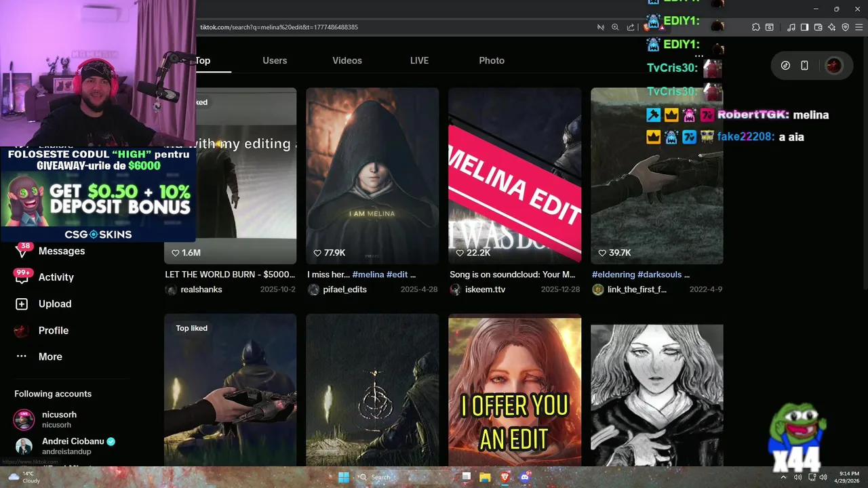Open the profile avatar in top right
Image resolution: width=868 pixels, height=488 pixels.
834,66
